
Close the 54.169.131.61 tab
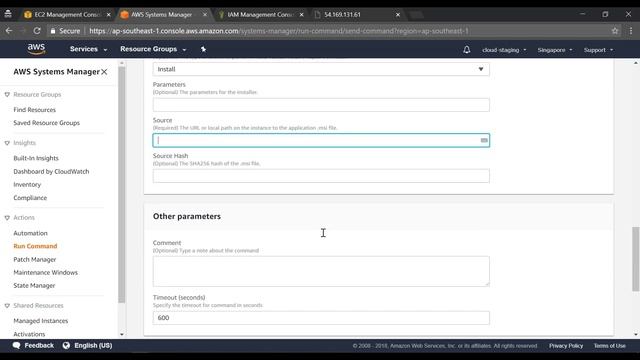(x=398, y=15)
